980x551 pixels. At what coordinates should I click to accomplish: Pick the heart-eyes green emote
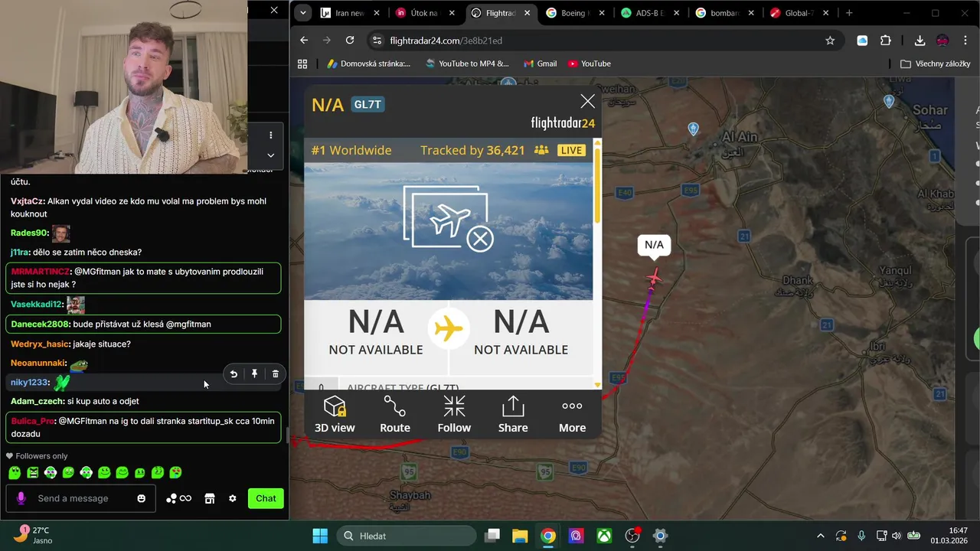(x=175, y=473)
